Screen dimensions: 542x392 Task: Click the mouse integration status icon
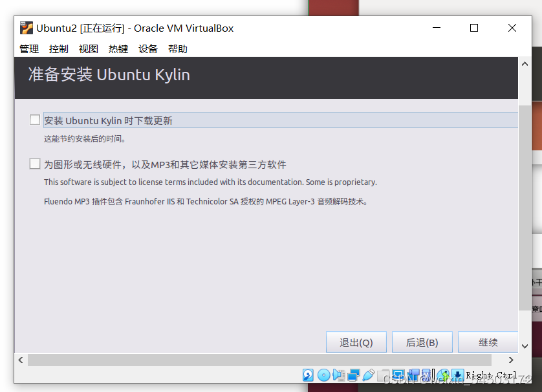[x=444, y=375]
